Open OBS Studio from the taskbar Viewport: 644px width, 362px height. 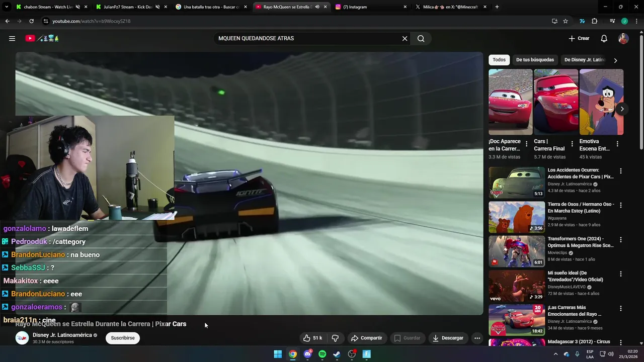[352, 354]
